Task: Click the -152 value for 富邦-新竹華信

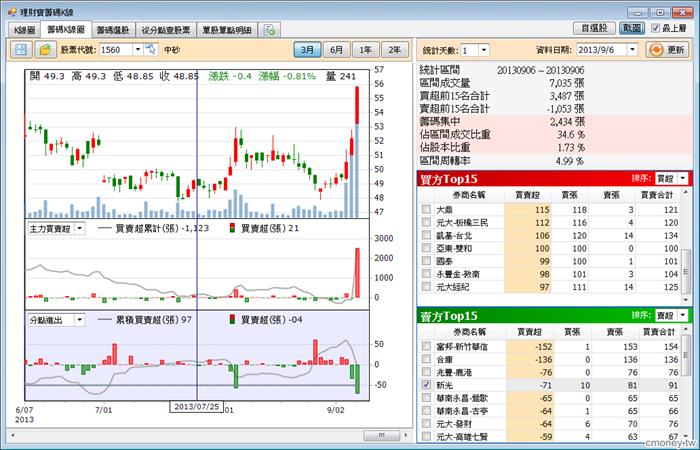Action: [544, 346]
